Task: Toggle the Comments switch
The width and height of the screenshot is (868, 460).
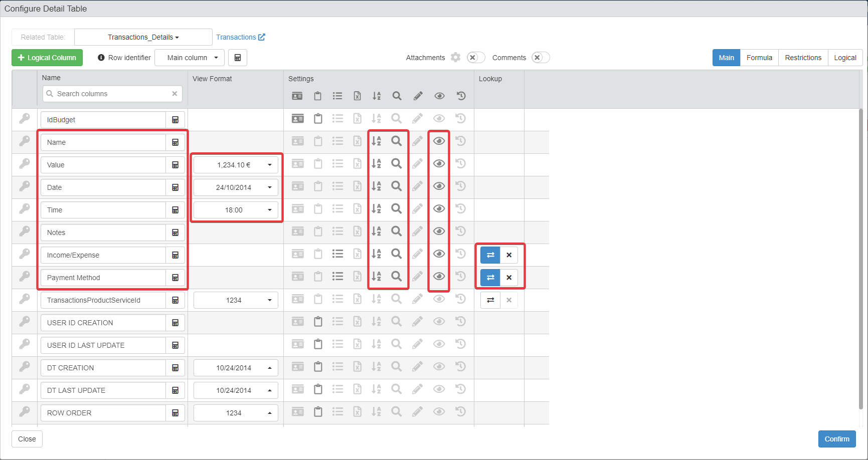Action: [541, 58]
